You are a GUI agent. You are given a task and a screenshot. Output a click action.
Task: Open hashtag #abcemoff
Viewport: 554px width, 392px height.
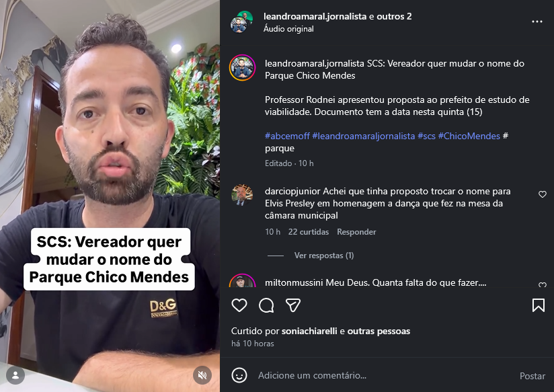point(287,136)
